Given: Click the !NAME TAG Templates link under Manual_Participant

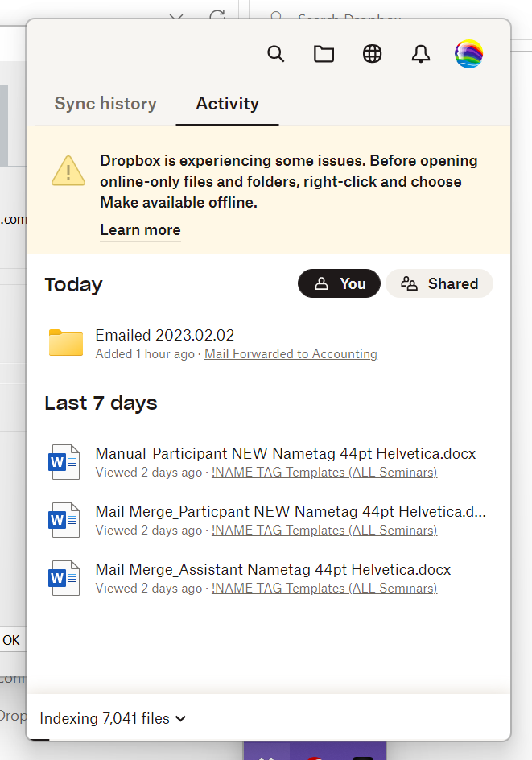Looking at the screenshot, I should tap(324, 472).
